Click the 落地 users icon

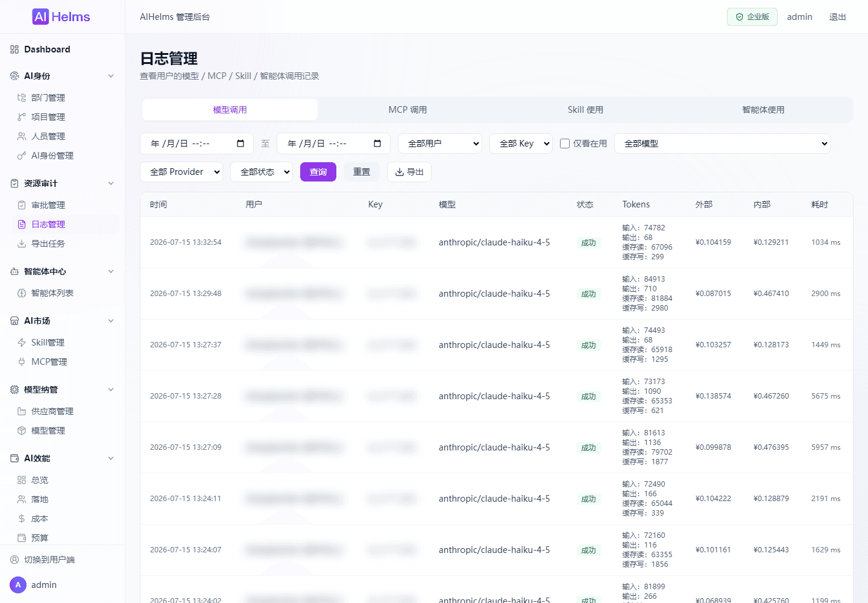pyautogui.click(x=22, y=499)
